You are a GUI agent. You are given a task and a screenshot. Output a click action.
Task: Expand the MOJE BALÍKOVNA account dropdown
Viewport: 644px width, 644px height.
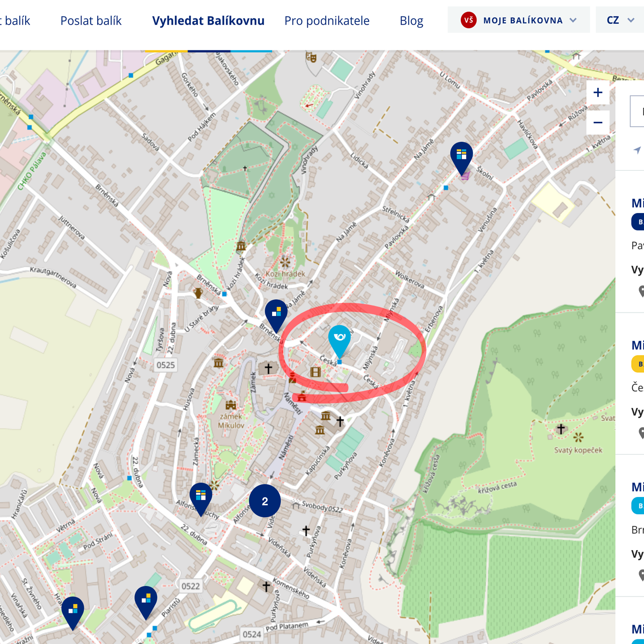[518, 20]
